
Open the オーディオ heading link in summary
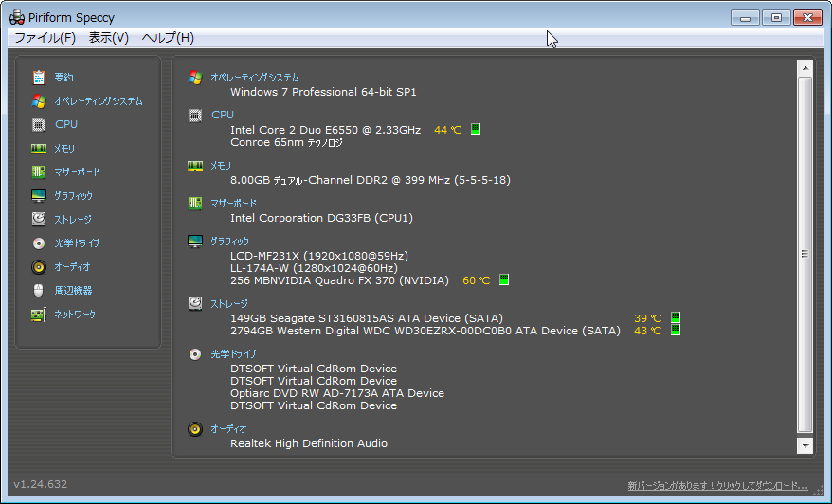click(228, 428)
